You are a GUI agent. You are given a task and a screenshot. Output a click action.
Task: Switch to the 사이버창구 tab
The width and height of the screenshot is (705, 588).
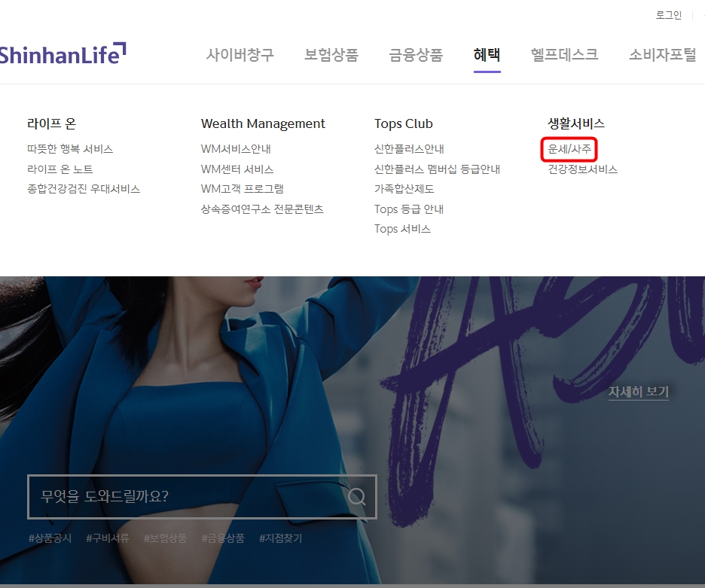click(x=240, y=55)
